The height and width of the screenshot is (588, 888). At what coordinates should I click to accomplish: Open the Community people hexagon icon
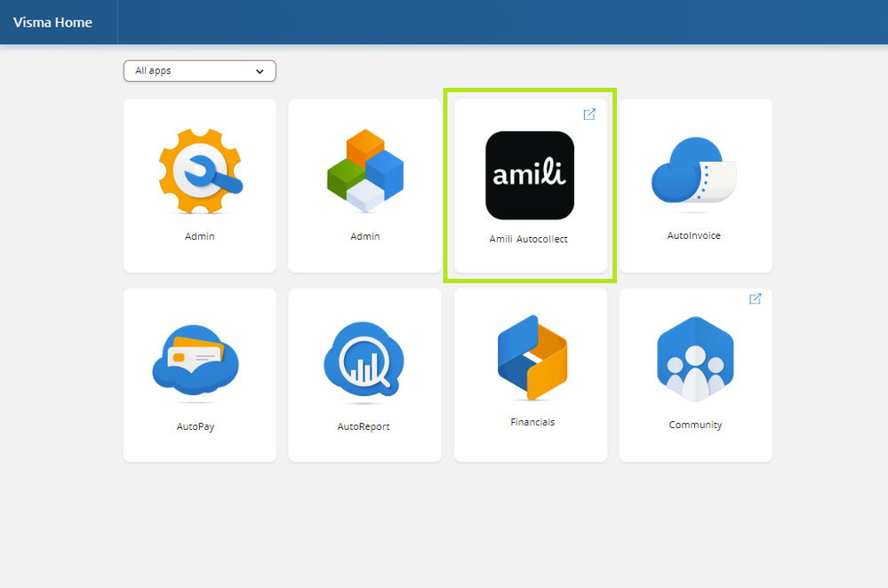click(x=695, y=359)
